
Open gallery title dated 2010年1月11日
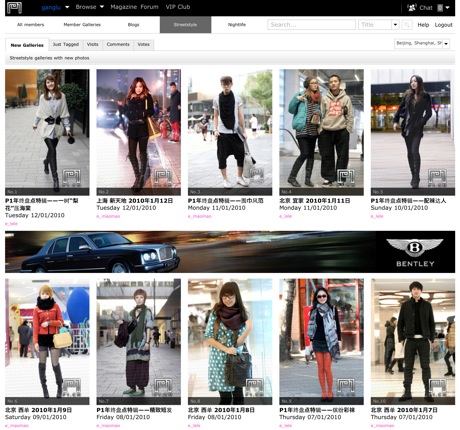(315, 201)
